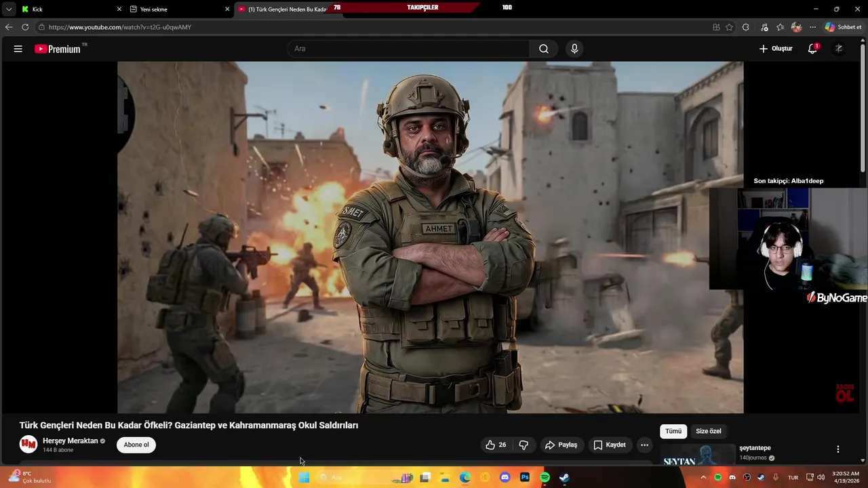Click the Kaydet save button
The height and width of the screenshot is (488, 868).
coord(610,445)
